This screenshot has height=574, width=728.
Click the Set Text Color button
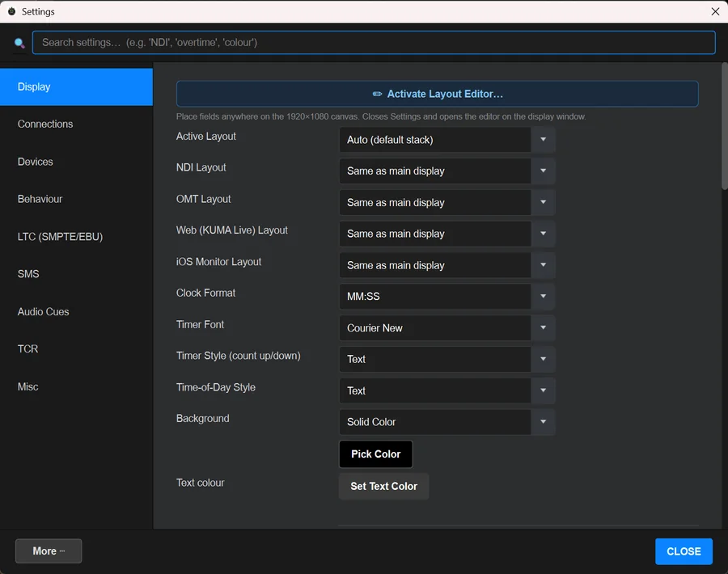(x=383, y=486)
